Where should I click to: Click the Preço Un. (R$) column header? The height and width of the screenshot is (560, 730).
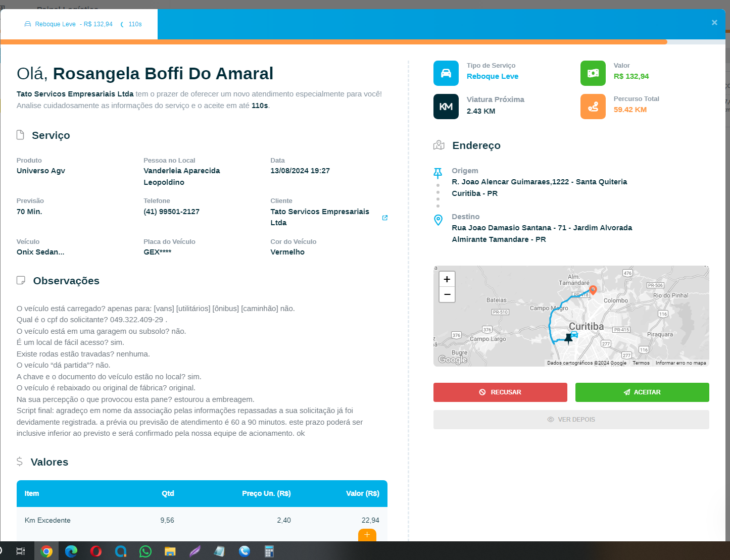pyautogui.click(x=266, y=493)
